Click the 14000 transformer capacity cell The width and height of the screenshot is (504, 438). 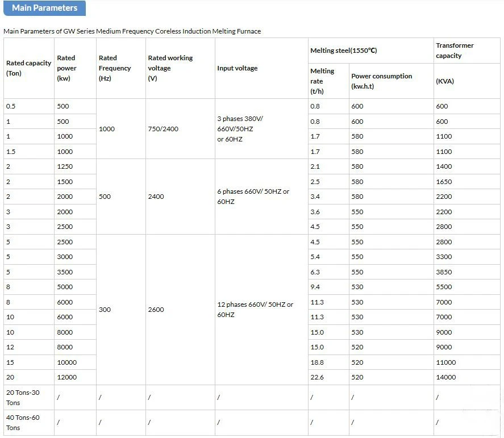click(x=466, y=377)
